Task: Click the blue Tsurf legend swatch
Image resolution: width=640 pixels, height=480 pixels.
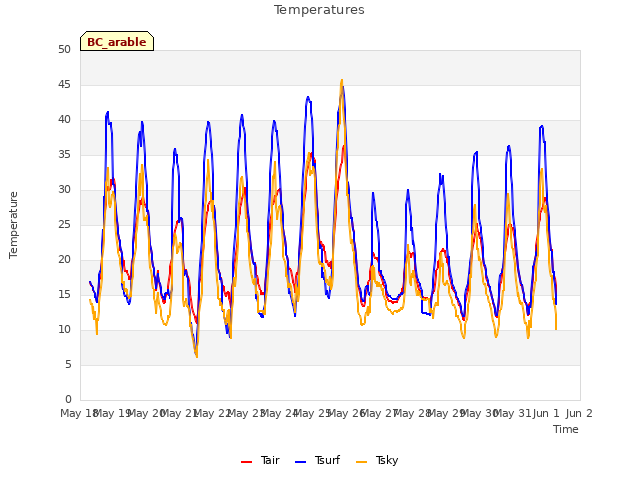Action: tap(300, 462)
